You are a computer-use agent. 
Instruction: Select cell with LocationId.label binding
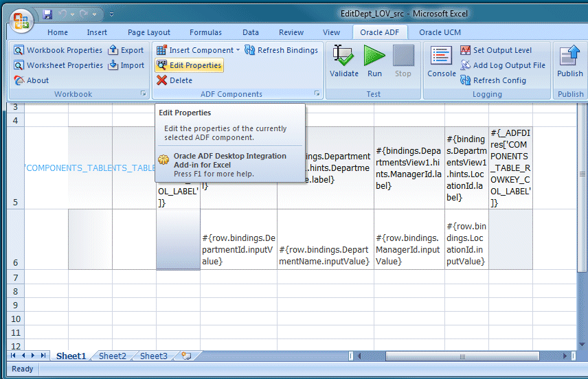click(466, 168)
